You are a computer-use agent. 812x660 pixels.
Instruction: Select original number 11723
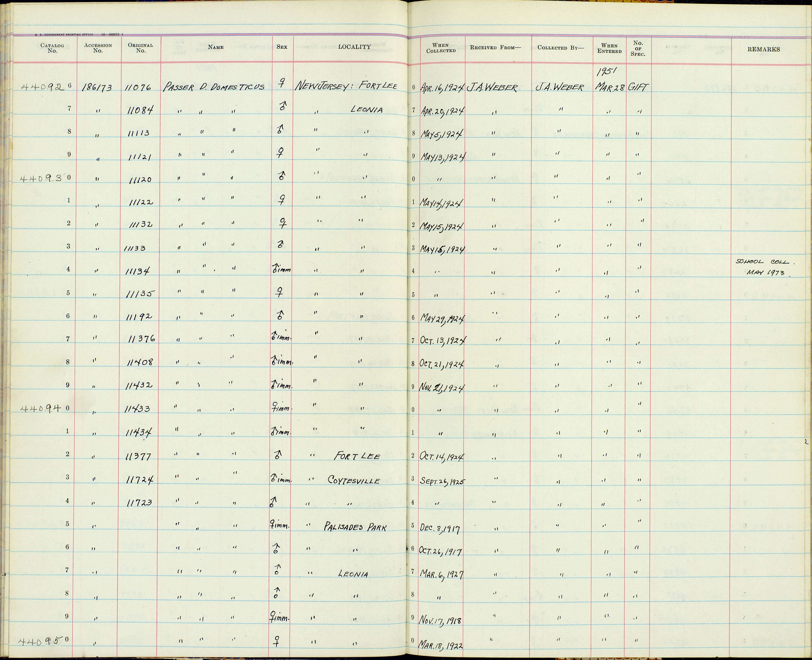point(139,503)
